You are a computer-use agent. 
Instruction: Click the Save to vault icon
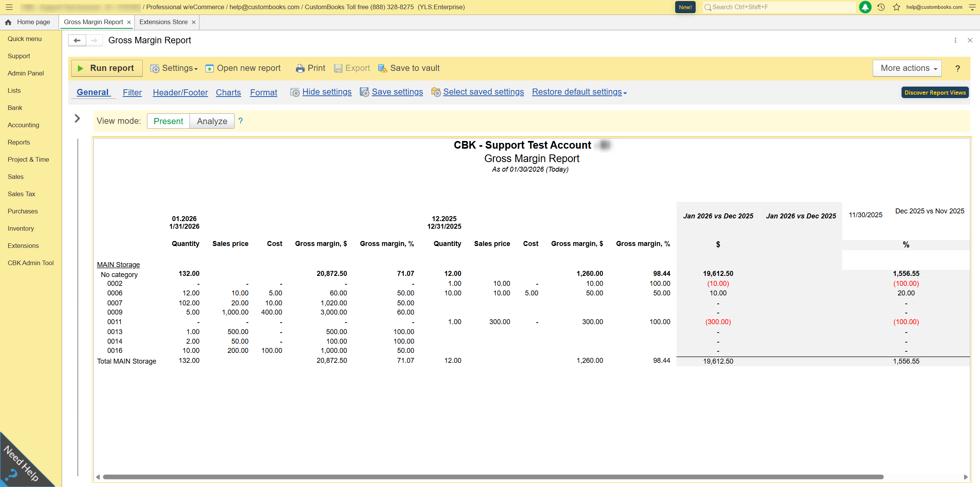382,69
